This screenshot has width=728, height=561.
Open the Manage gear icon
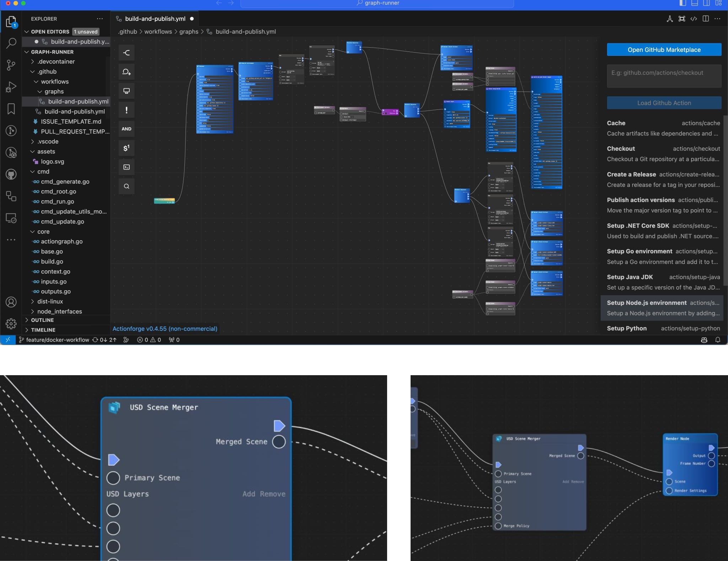click(11, 324)
